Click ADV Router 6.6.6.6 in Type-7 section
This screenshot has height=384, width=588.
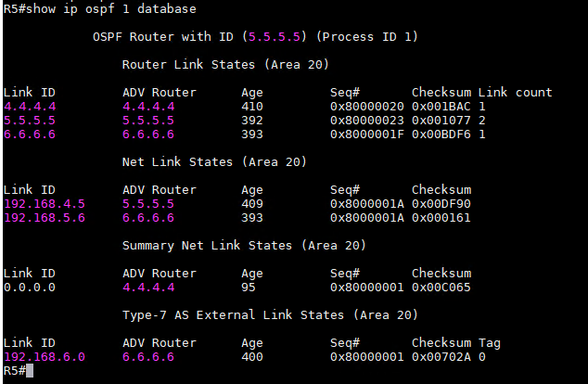pos(148,357)
